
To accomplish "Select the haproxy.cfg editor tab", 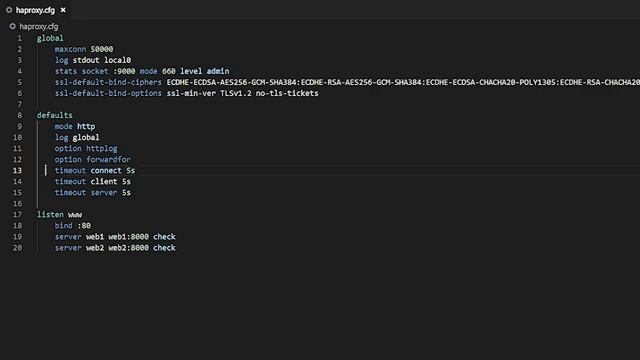I will point(35,10).
